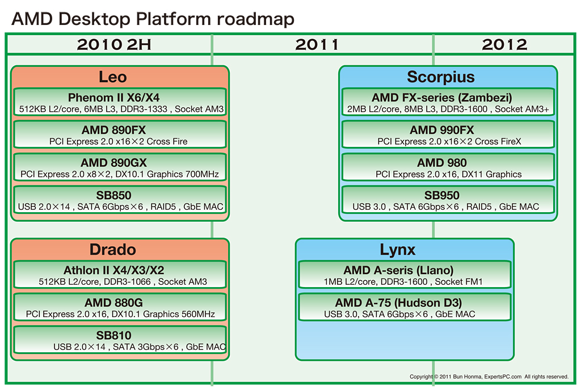Select the "2011" column header

(x=317, y=45)
